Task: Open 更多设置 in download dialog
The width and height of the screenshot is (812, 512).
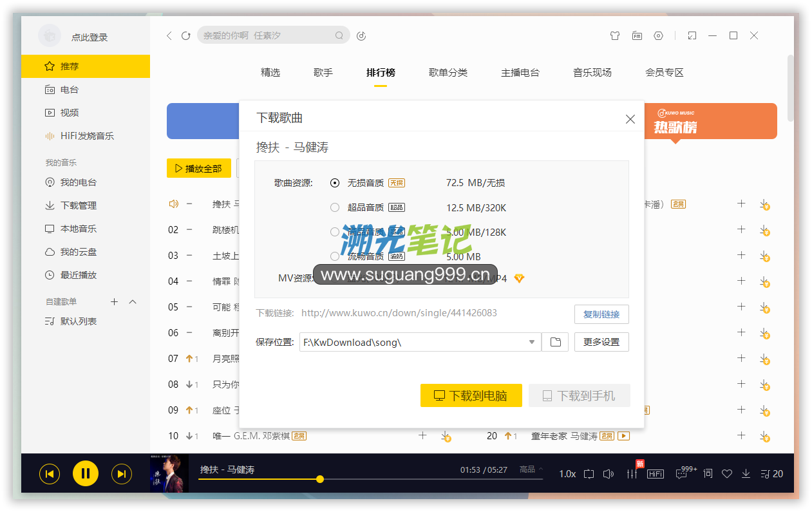Action: tap(601, 342)
